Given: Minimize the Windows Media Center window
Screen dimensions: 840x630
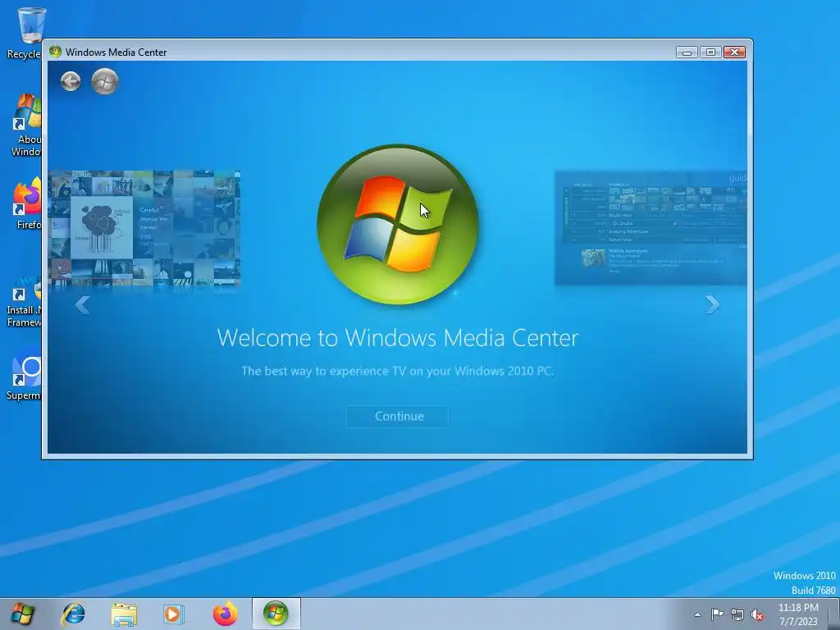Looking at the screenshot, I should [x=687, y=52].
